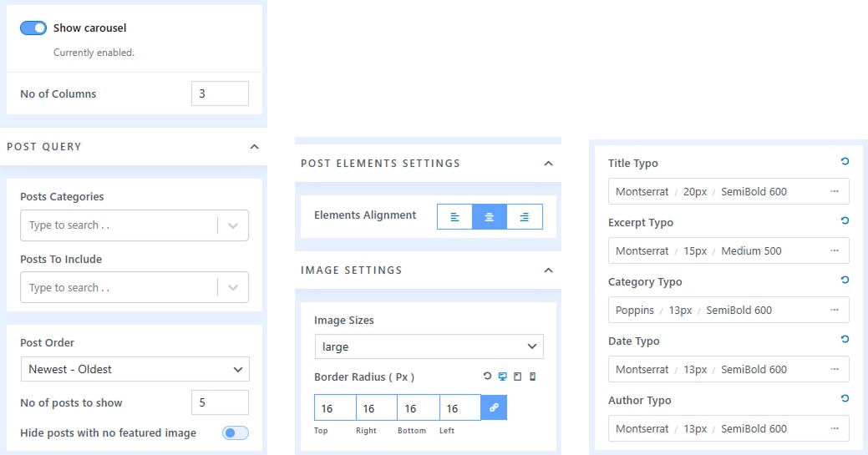Set Elements Alignment to center
868x455 pixels.
pos(490,216)
